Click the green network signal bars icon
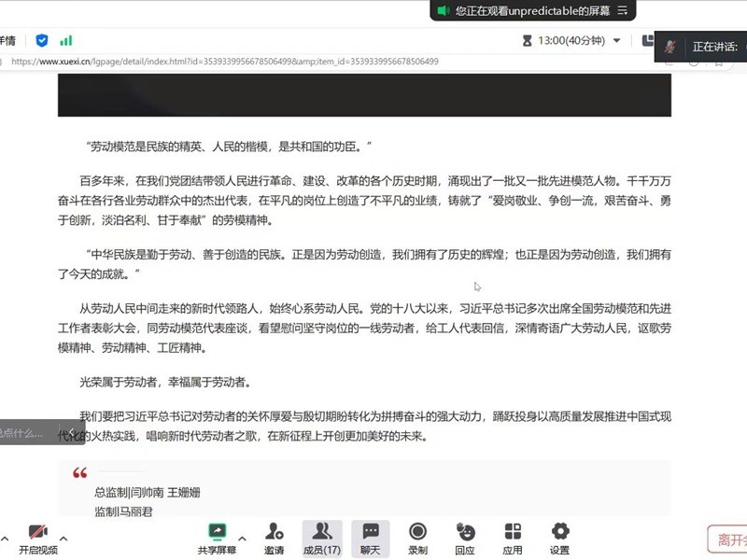The image size is (747, 560). pyautogui.click(x=66, y=40)
